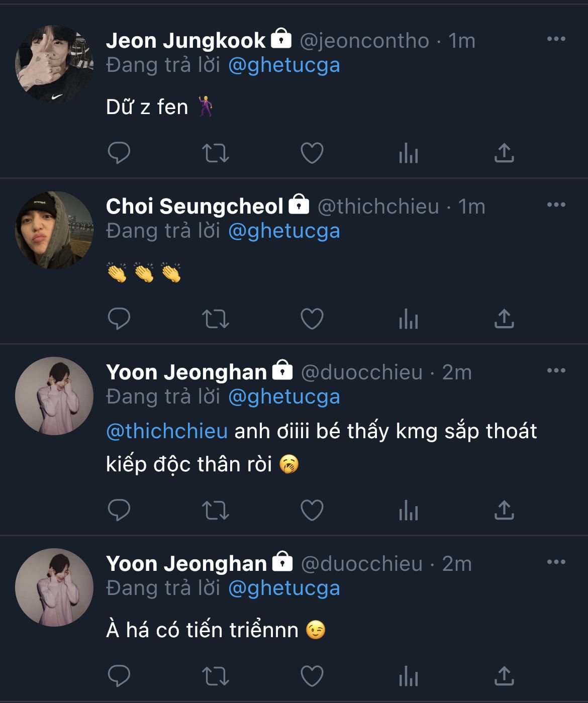The height and width of the screenshot is (703, 588).
Task: Share Jeon Jungkook's tweet
Action: pyautogui.click(x=504, y=153)
